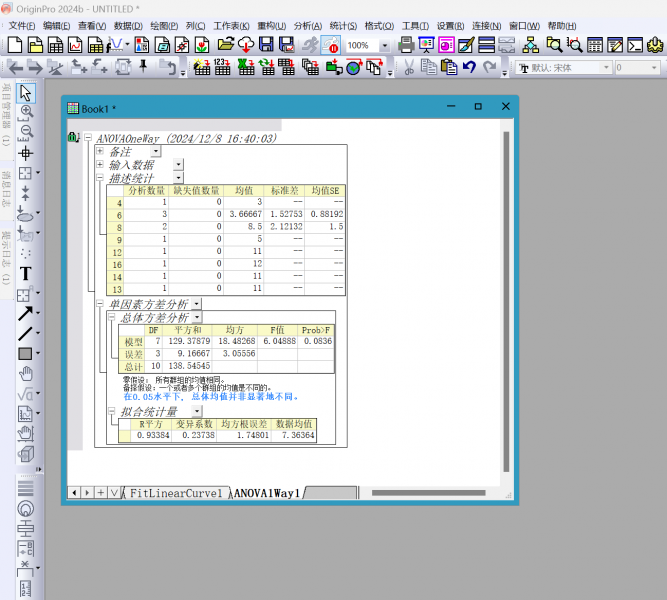Click the new graph icon
Screen dimensions: 667x600
tap(75, 45)
